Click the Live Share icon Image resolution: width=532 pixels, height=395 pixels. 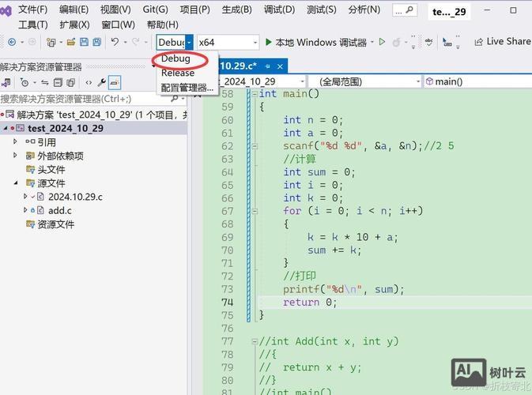point(478,42)
